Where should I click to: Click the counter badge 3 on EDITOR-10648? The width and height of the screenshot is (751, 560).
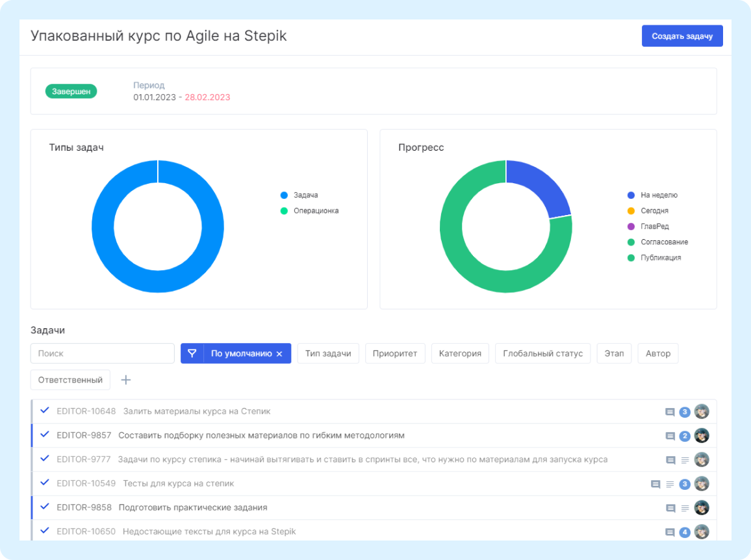point(685,412)
